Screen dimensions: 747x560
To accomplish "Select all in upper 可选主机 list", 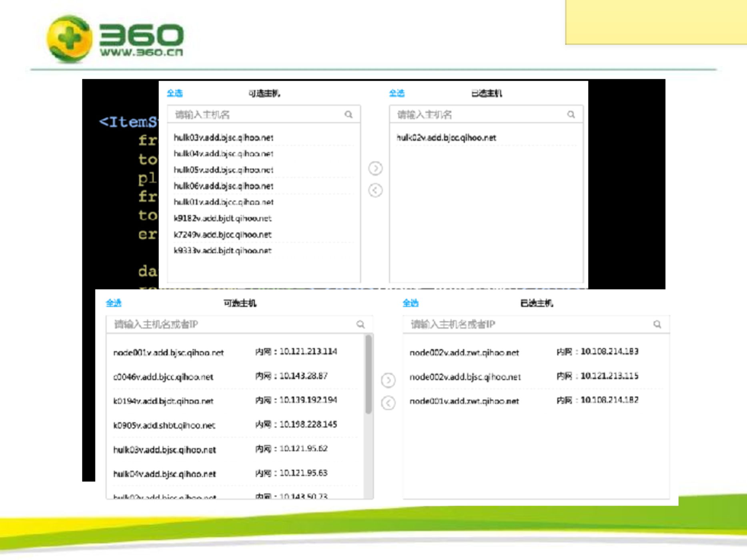I will tap(175, 93).
